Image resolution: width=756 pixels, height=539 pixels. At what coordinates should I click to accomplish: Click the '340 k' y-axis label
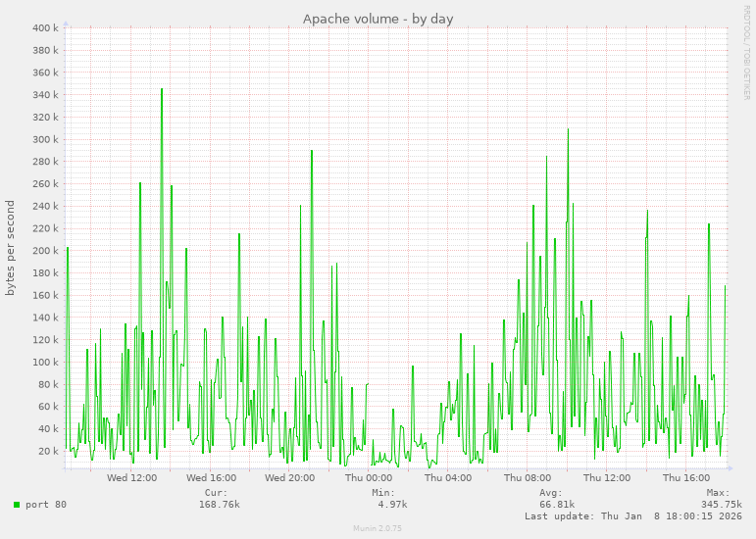pyautogui.click(x=45, y=95)
